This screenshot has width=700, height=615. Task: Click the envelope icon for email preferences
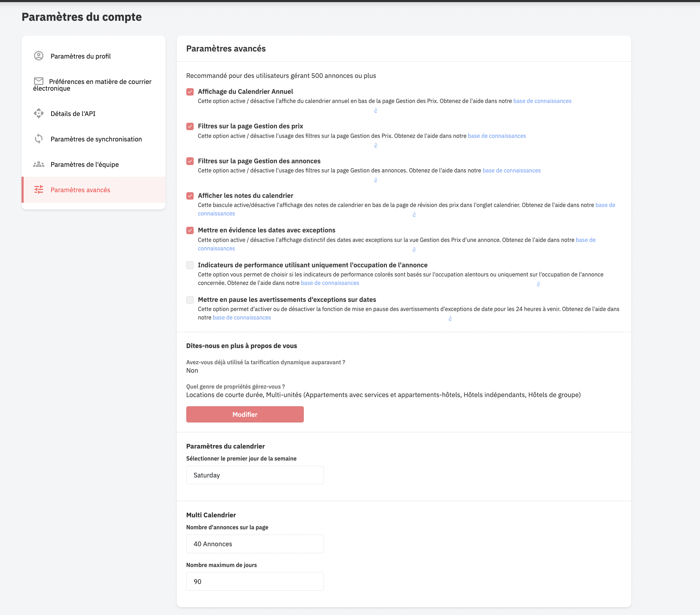(38, 81)
